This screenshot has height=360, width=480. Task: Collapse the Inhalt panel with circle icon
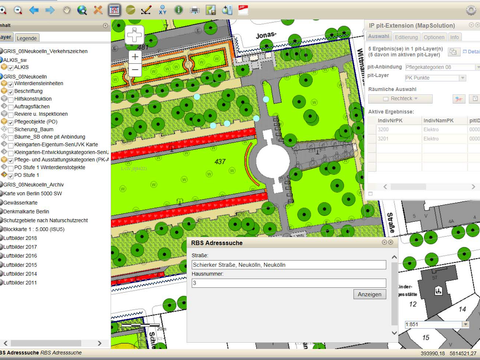click(105, 25)
